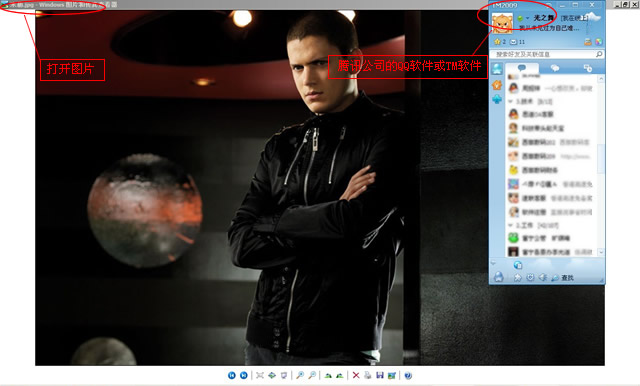Image resolution: width=640 pixels, height=386 pixels.
Task: Switch to the group chats tab
Action: 555,68
